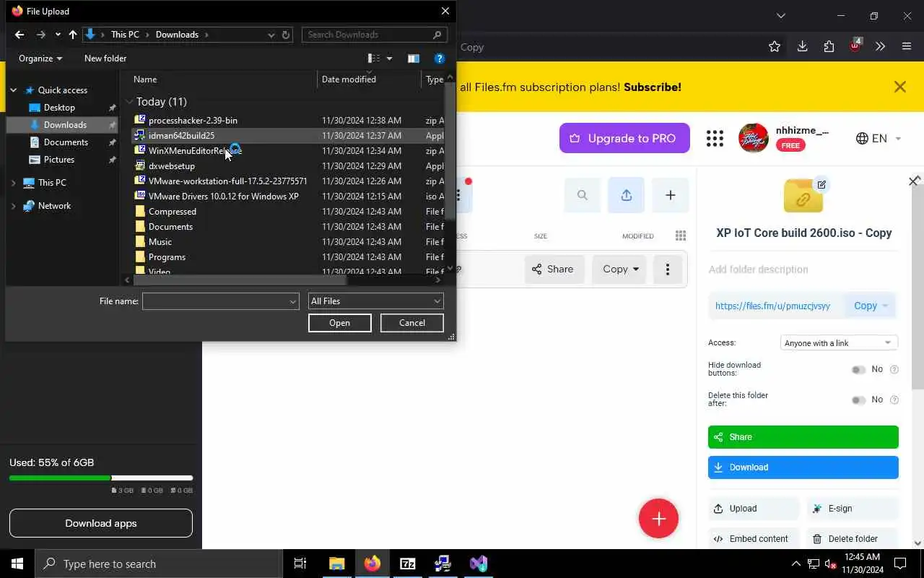The height and width of the screenshot is (578, 924).
Task: Select idman642build25 file
Action: point(181,136)
